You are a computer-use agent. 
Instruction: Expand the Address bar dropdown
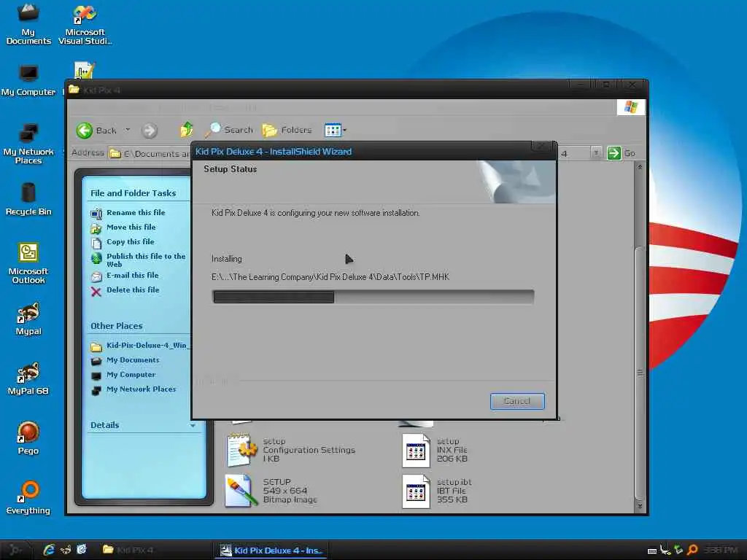(595, 153)
